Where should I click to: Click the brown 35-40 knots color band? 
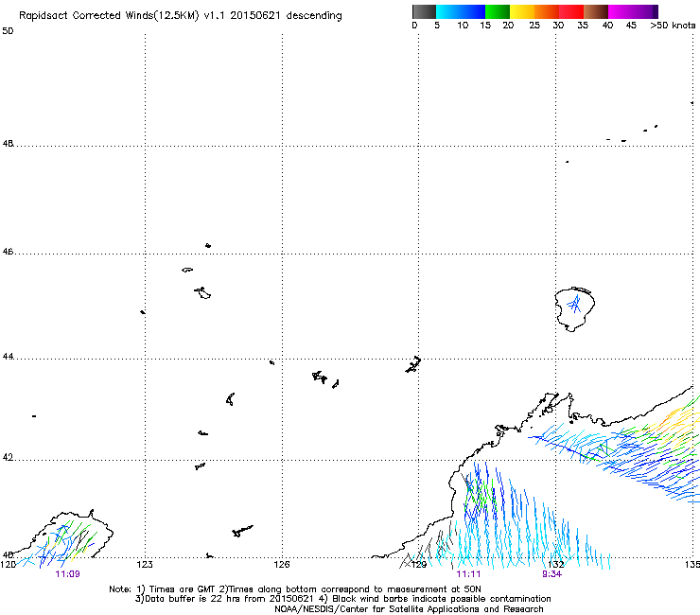click(596, 11)
